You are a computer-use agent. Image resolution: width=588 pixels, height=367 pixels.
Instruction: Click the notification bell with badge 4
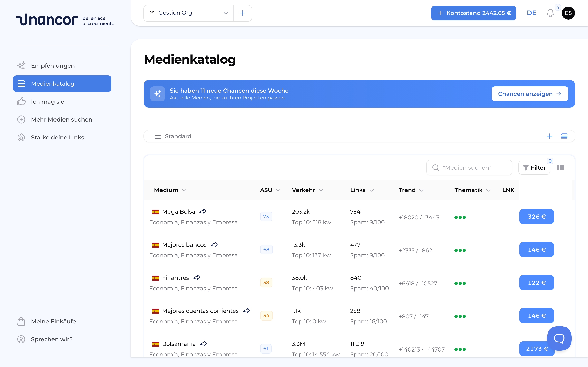coord(550,13)
